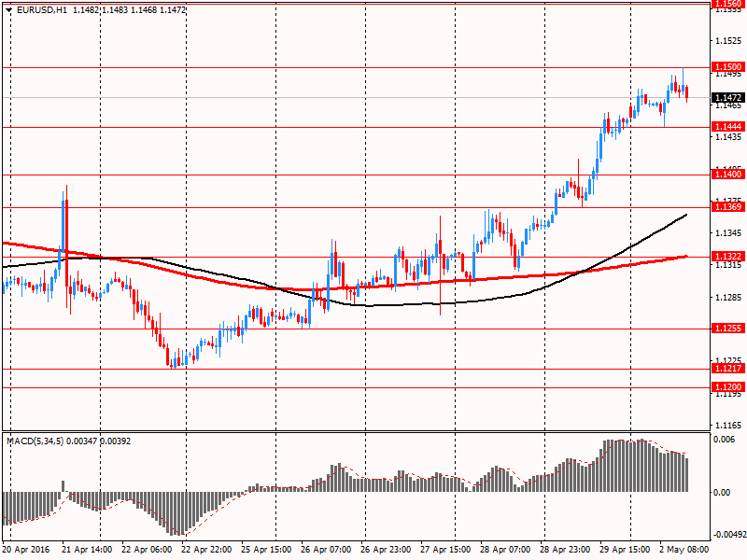This screenshot has width=747, height=560.
Task: Click the 28 Apr 07:00 time label
Action: coord(505,550)
